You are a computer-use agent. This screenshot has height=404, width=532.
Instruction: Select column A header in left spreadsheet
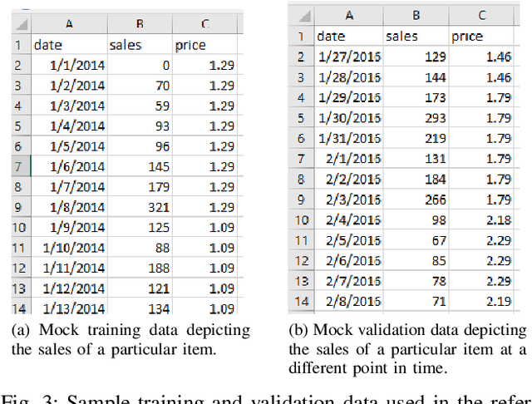click(69, 25)
